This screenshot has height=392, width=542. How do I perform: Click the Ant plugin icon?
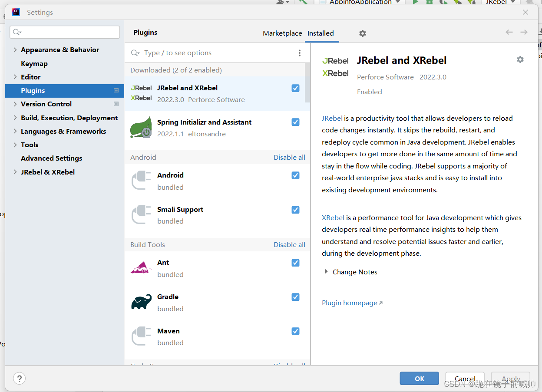tap(141, 268)
